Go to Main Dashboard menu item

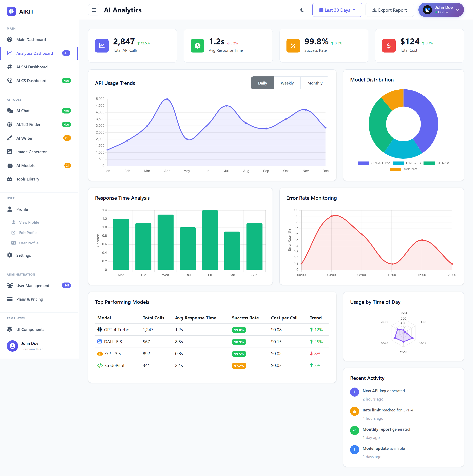click(x=31, y=40)
